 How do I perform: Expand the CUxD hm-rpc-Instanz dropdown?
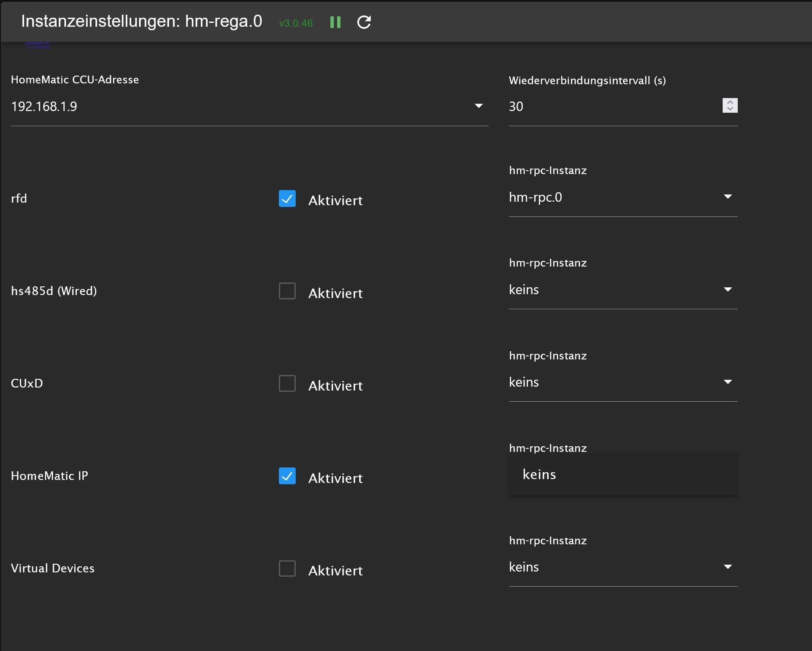tap(727, 382)
